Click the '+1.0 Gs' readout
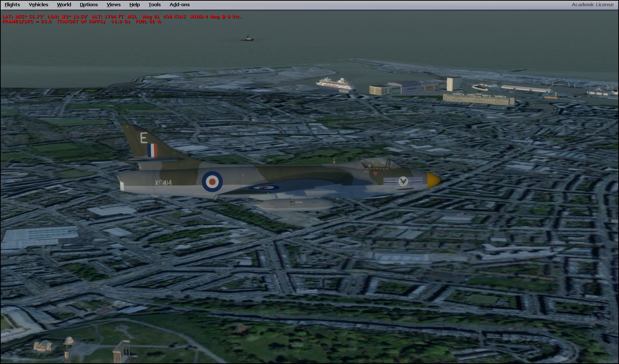The width and height of the screenshot is (619, 364). 121,21
